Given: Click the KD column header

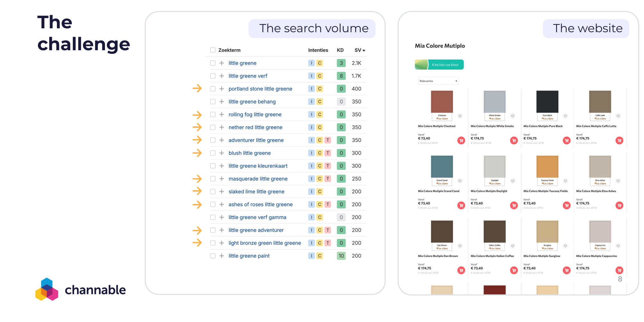Looking at the screenshot, I should 340,50.
